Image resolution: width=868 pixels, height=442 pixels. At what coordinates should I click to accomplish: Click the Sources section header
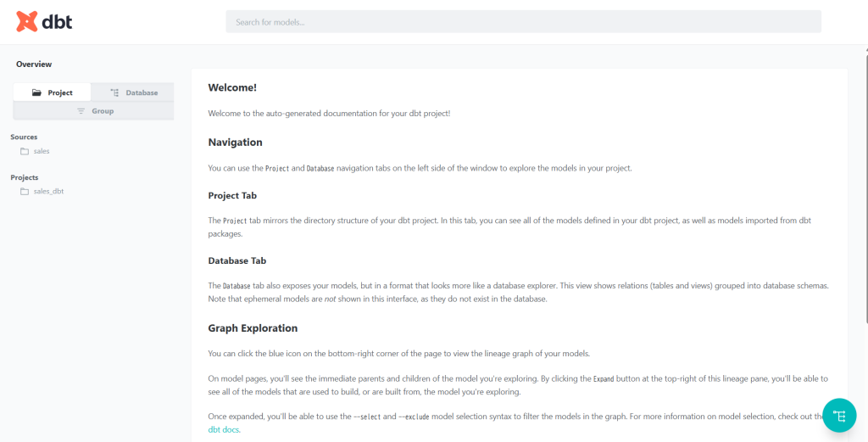click(x=24, y=137)
